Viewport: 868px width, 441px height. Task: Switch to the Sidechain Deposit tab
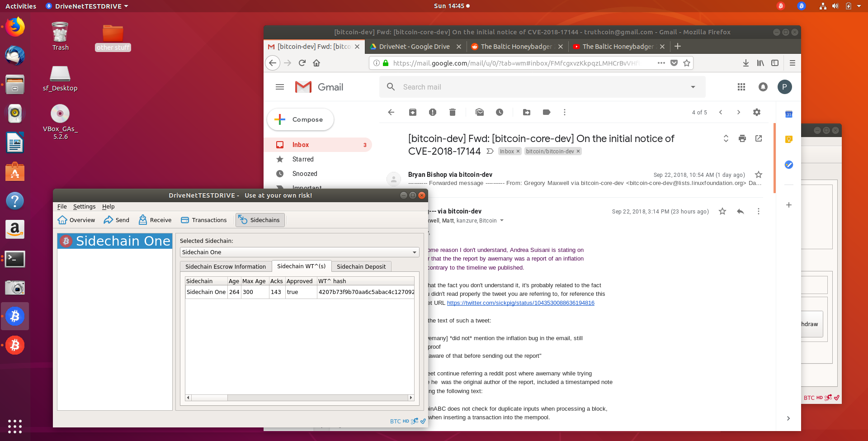pos(361,266)
